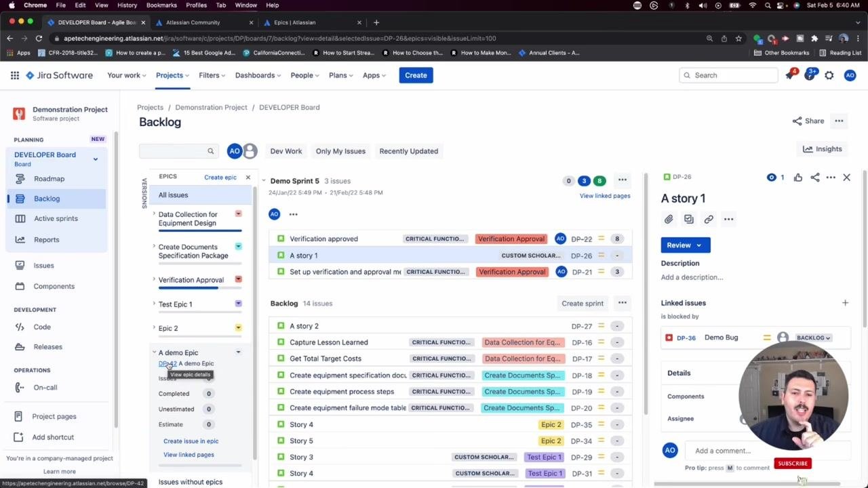Screen dimensions: 868x488
Task: Open more actions next to link icon
Action: [728, 219]
